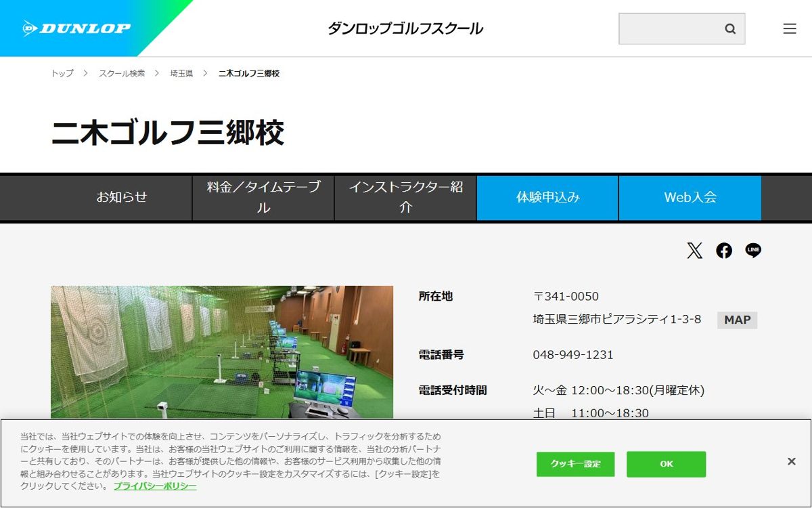Share the page on X
The image size is (812, 508).
pos(695,251)
